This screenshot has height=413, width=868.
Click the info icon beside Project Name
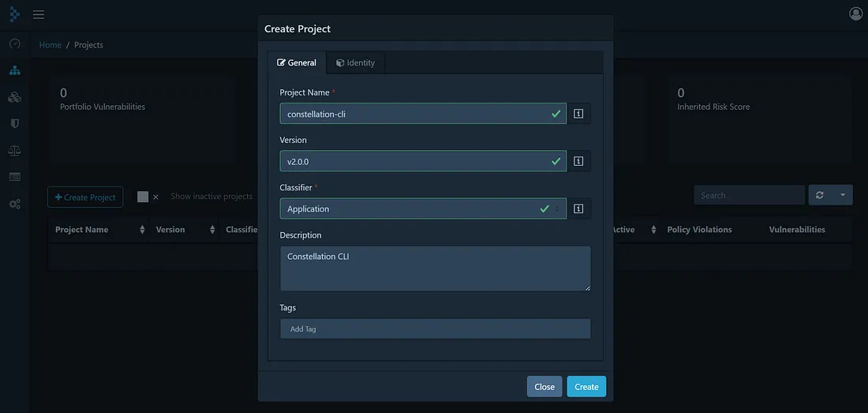click(x=578, y=114)
